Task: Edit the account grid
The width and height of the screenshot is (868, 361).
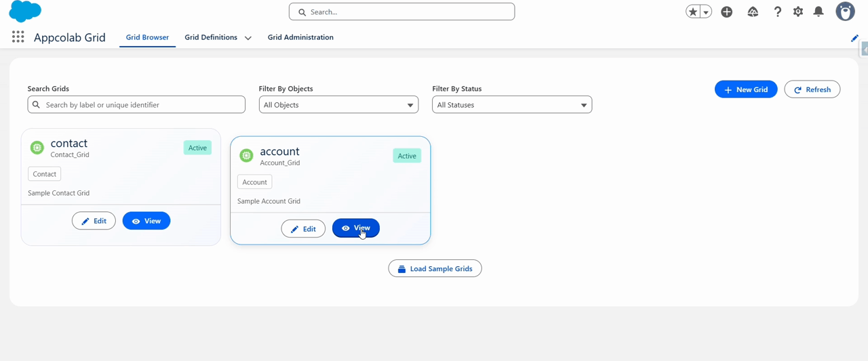Action: click(x=303, y=229)
